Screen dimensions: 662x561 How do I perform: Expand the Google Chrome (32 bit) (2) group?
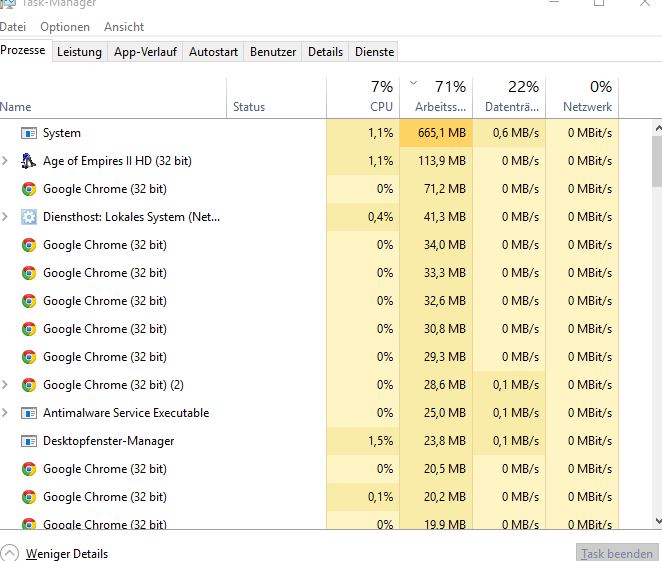pyautogui.click(x=5, y=385)
